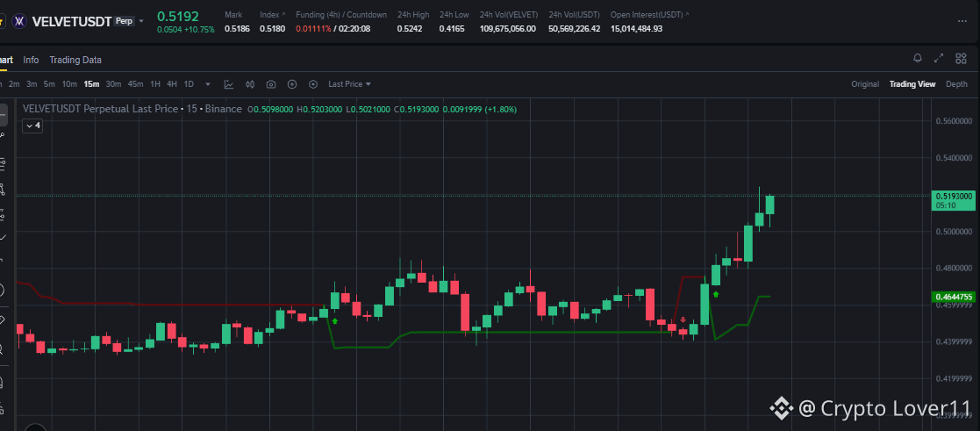
Task: Select the 5m timeframe
Action: coord(49,83)
